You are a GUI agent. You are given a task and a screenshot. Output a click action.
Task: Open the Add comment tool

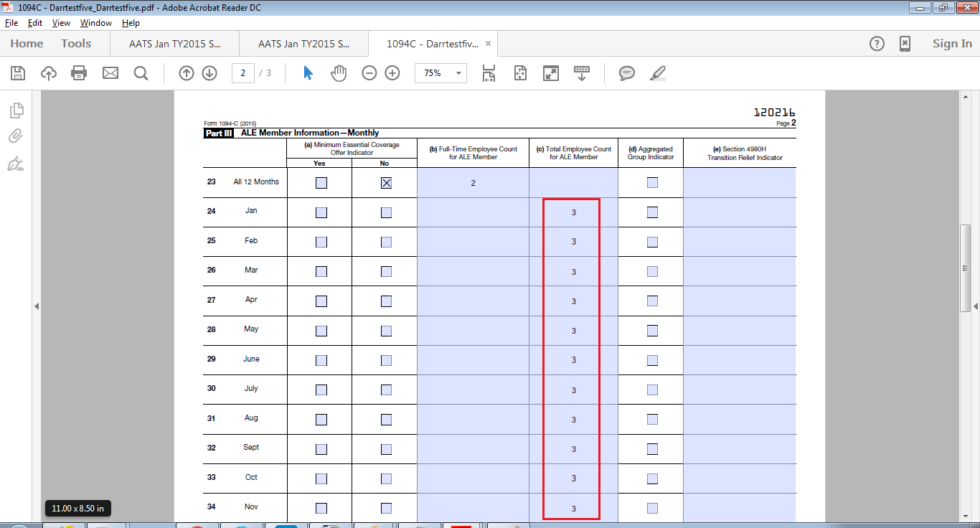pos(627,73)
